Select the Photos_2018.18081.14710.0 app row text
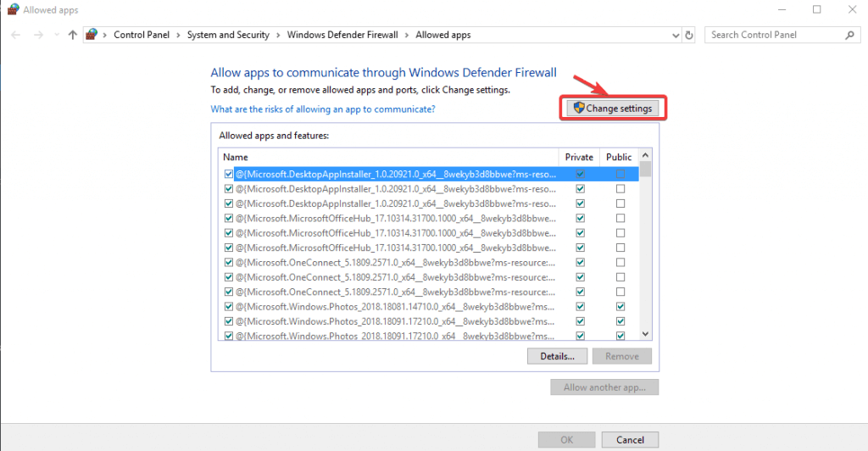The height and width of the screenshot is (451, 868). (x=395, y=307)
